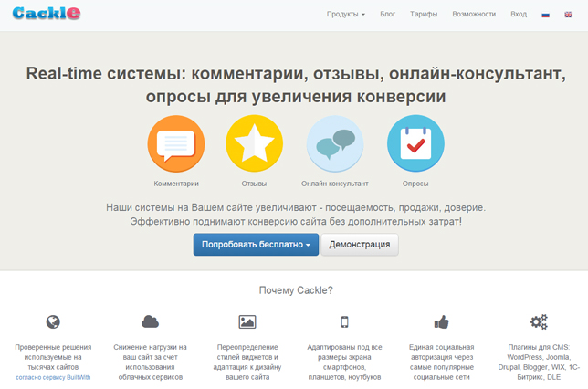Click the gears icon for CMS plugins
The height and width of the screenshot is (389, 588).
point(539,321)
